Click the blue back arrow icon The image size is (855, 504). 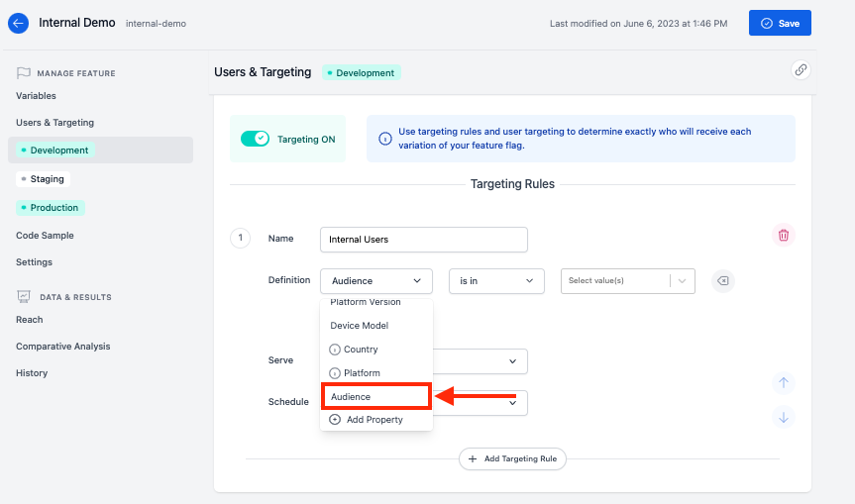18,23
